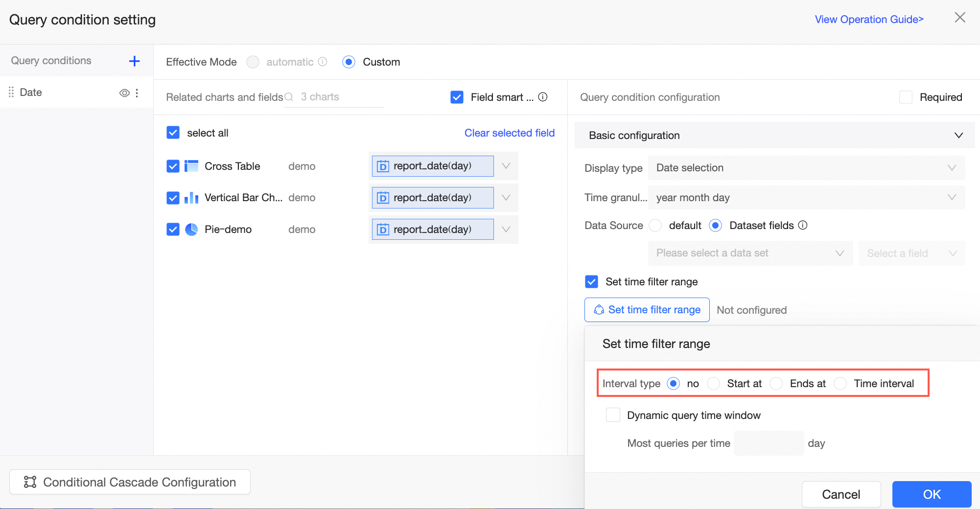Open Select a field dropdown
The width and height of the screenshot is (980, 509).
[x=911, y=253]
